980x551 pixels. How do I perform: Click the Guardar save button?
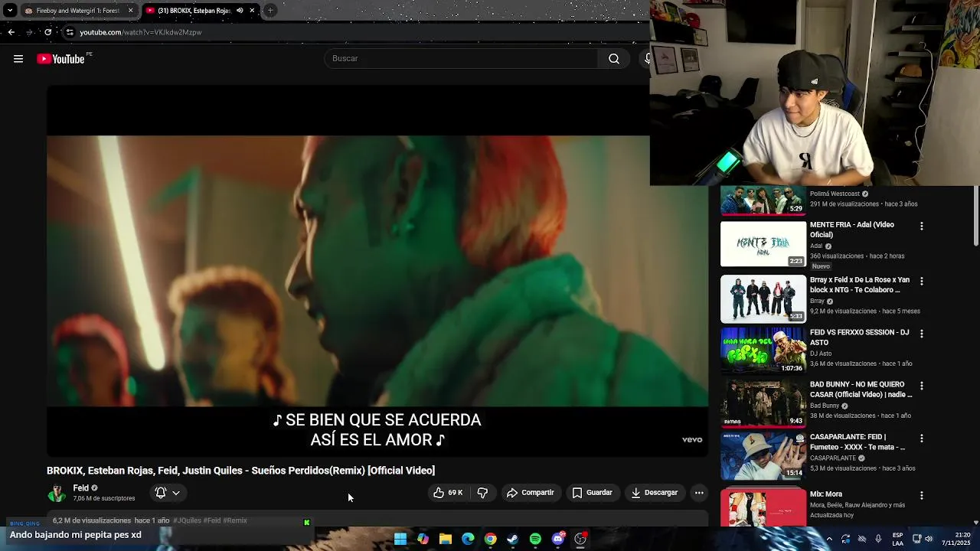593,493
